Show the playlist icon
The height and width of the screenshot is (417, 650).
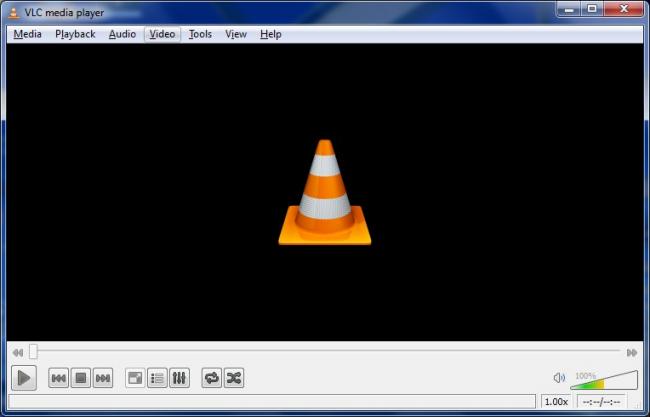157,378
